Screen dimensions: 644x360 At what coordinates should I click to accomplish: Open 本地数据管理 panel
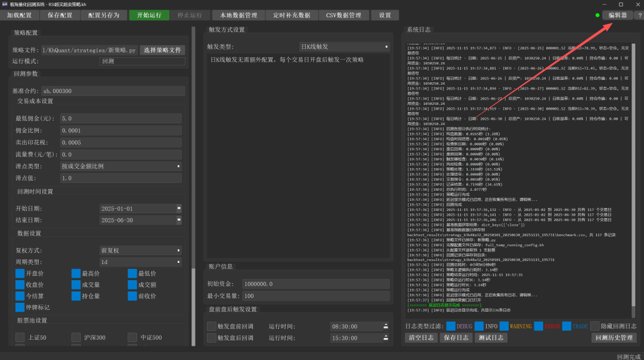239,15
